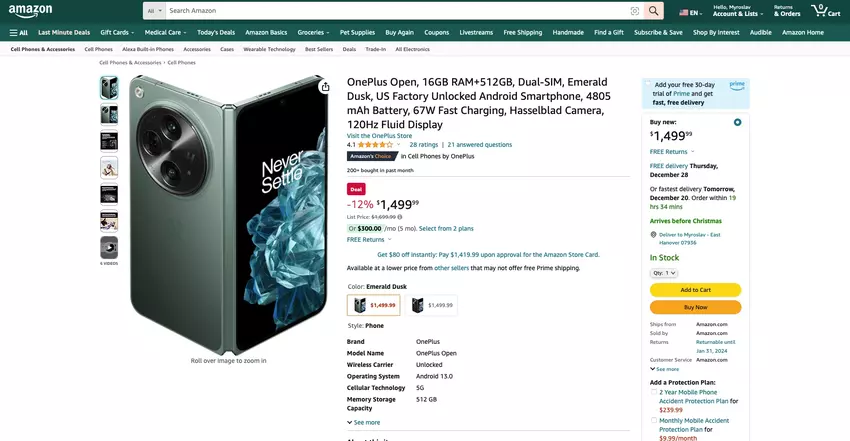
Task: Open Today's Deals in navigation bar
Action: point(216,33)
